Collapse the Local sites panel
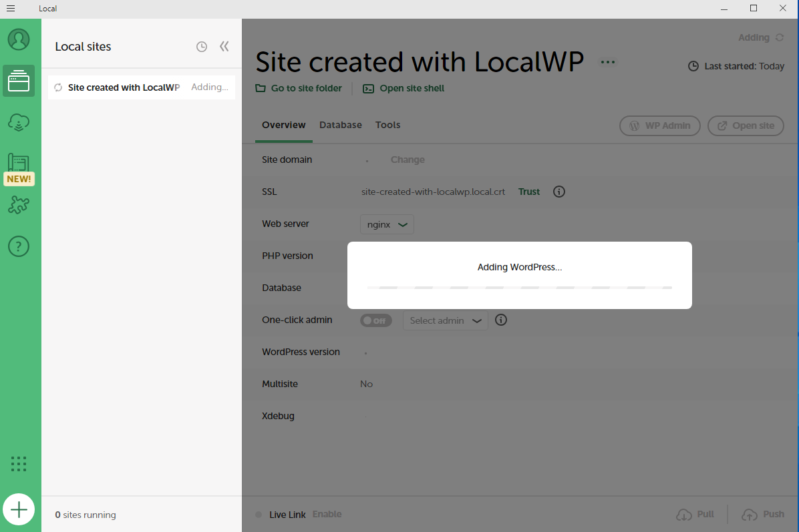 pos(224,47)
